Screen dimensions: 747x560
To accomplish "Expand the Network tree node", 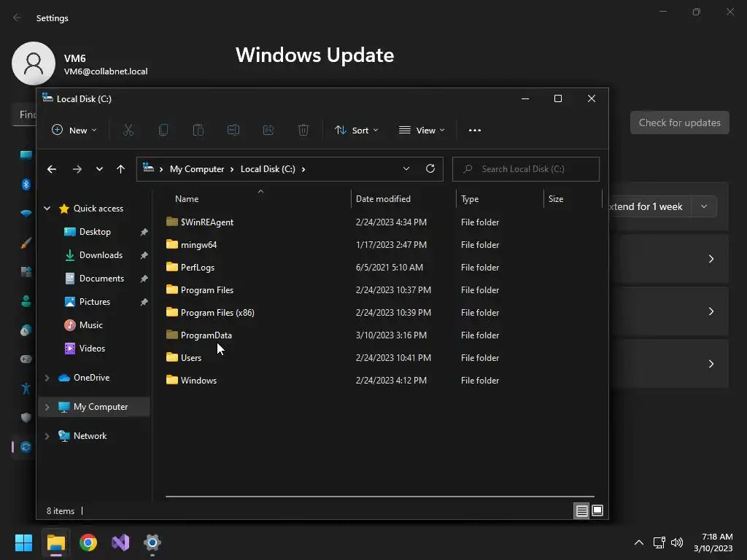I will (47, 436).
